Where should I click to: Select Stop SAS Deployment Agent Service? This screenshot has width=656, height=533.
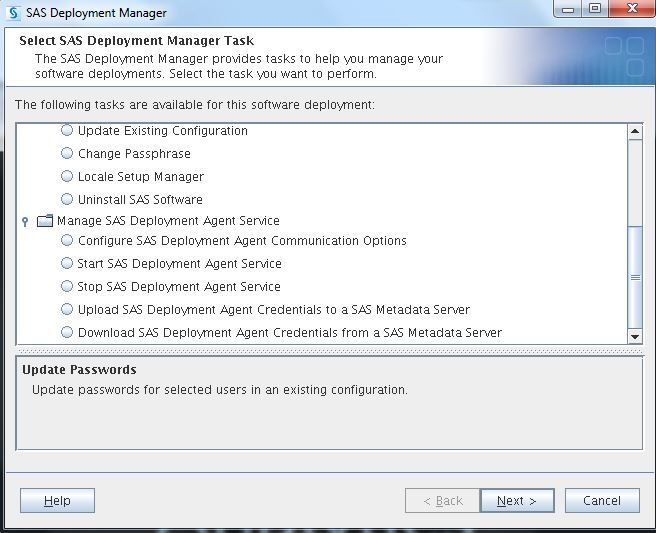[67, 287]
